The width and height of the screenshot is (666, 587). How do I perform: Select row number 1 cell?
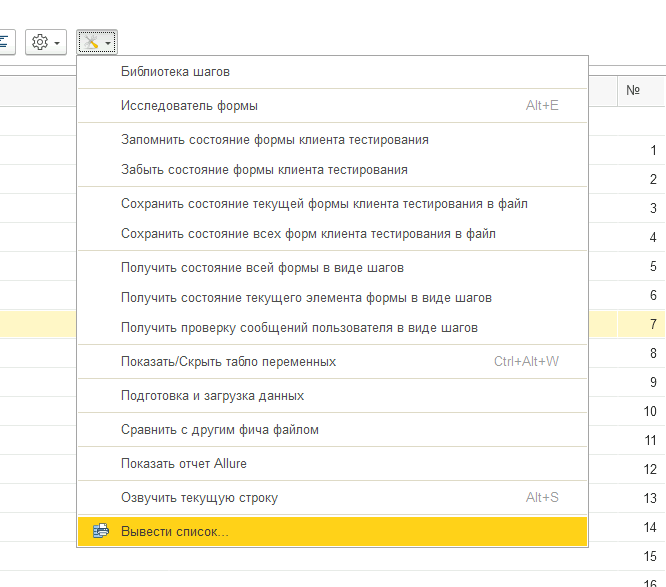[641, 150]
